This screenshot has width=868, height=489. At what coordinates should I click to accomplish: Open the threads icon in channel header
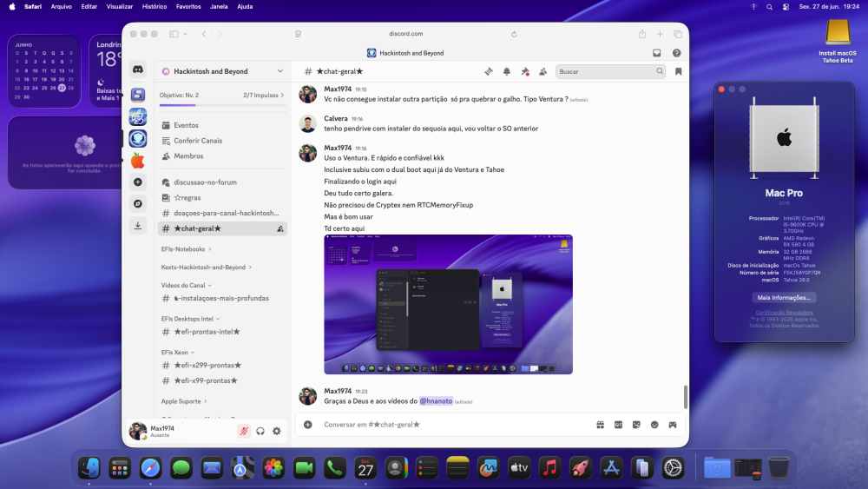pyautogui.click(x=488, y=71)
